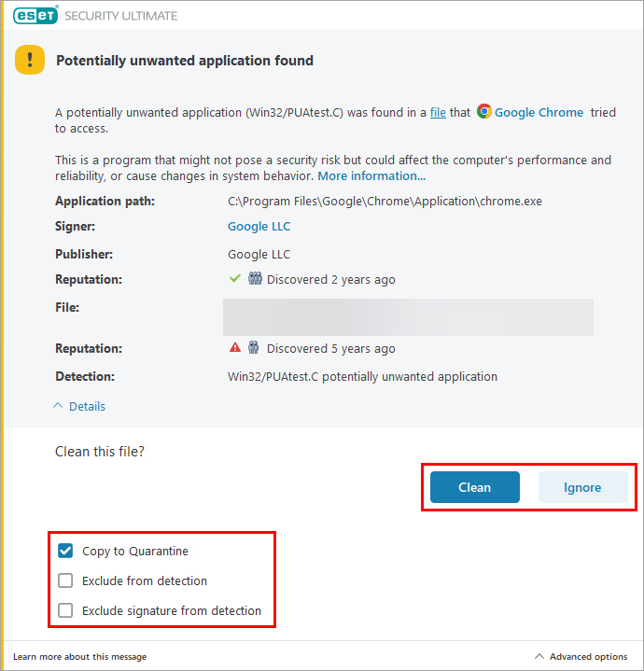Open More information link
The height and width of the screenshot is (671, 644).
371,176
